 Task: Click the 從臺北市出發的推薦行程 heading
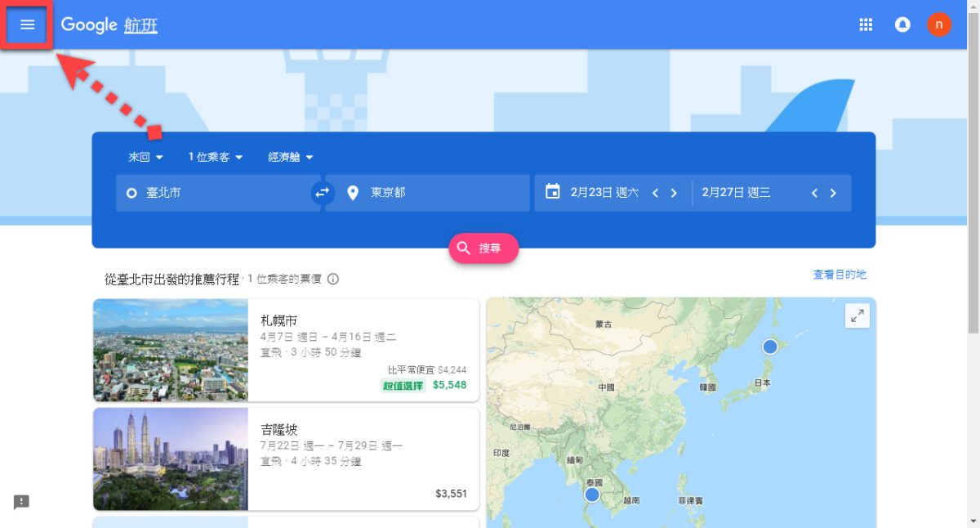coord(173,279)
